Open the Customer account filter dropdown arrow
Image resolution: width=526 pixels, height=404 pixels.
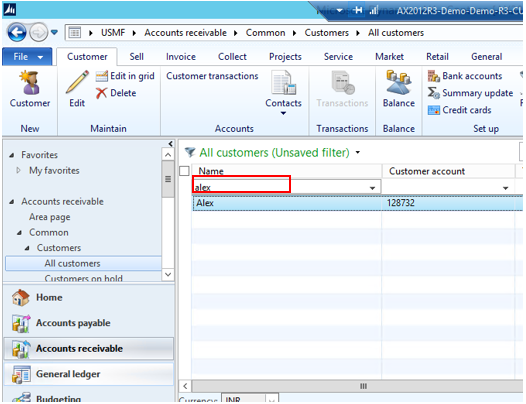[505, 188]
